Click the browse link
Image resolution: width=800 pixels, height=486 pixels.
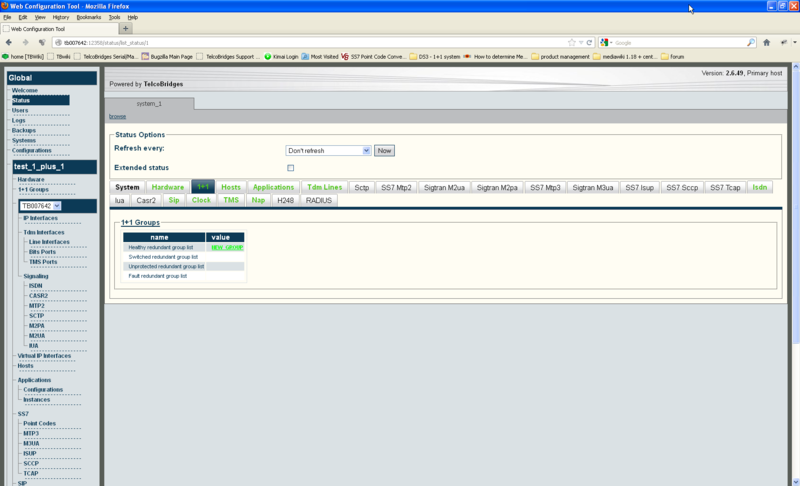117,116
